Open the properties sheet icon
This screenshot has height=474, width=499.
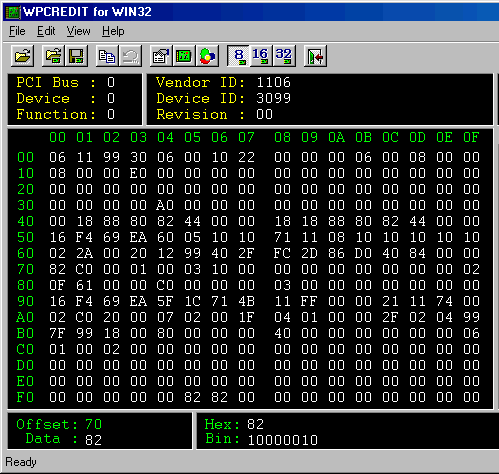161,56
